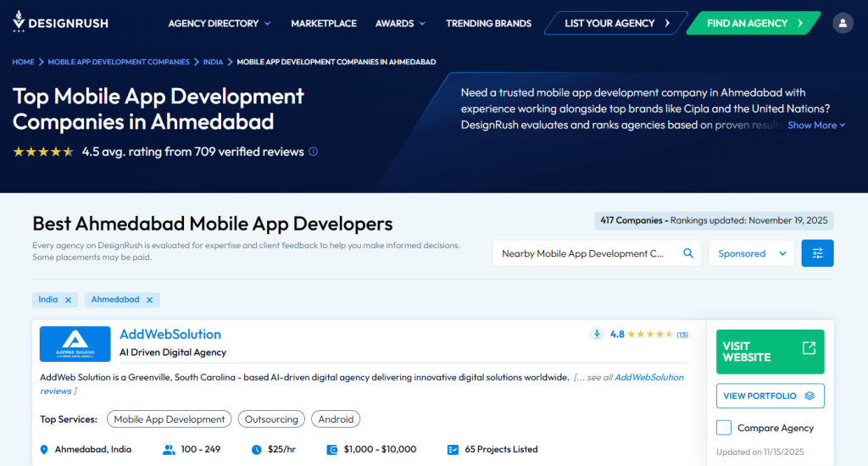Open the filter sliders button
This screenshot has width=868, height=466.
pos(817,253)
